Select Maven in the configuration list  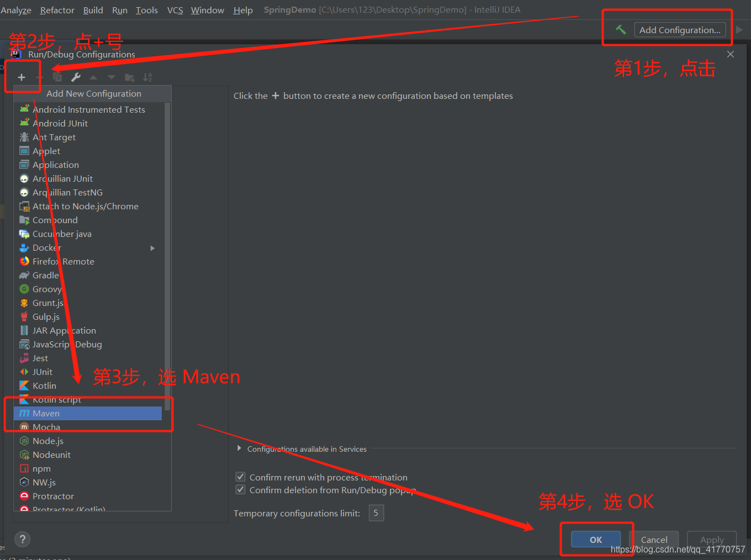coord(88,413)
